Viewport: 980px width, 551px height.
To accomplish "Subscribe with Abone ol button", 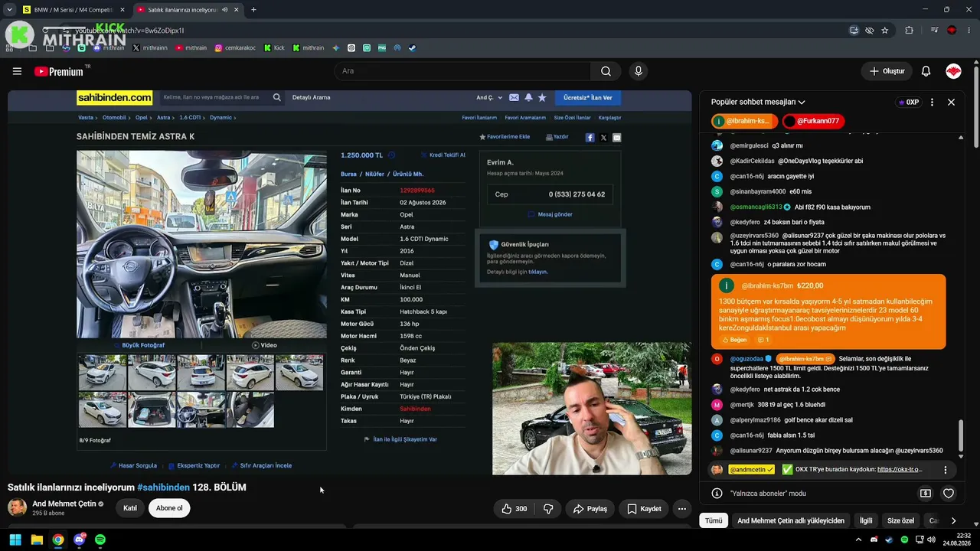I will (169, 508).
